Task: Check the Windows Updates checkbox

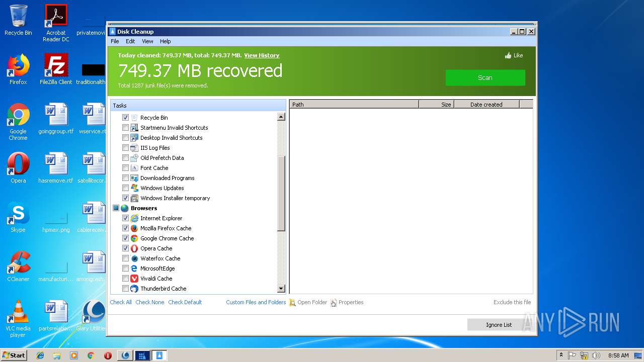Action: 126,188
